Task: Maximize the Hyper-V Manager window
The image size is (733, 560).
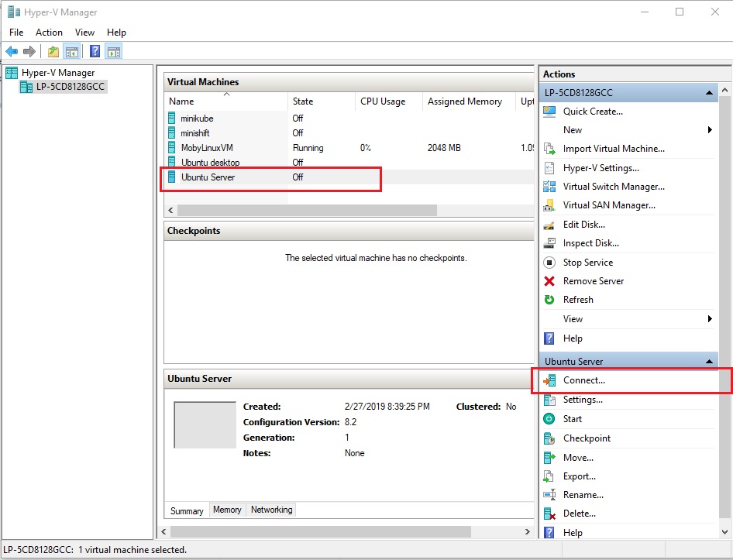Action: [680, 12]
